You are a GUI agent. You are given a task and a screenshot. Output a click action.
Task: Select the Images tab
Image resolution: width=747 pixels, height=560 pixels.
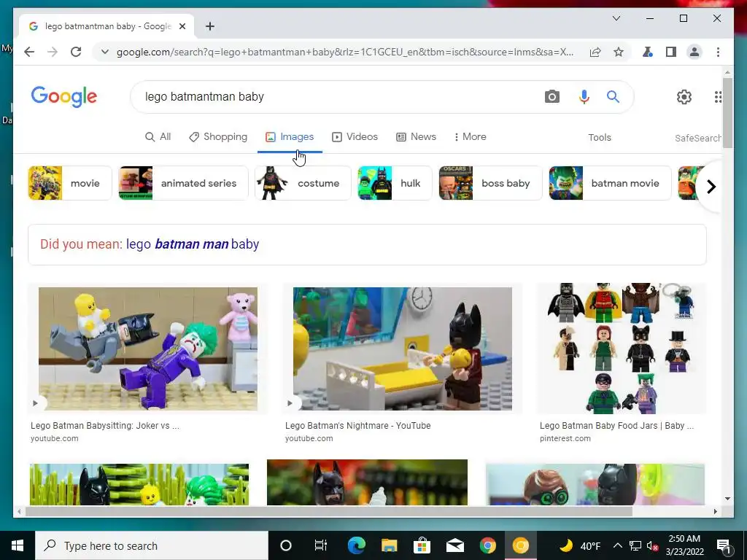[290, 136]
